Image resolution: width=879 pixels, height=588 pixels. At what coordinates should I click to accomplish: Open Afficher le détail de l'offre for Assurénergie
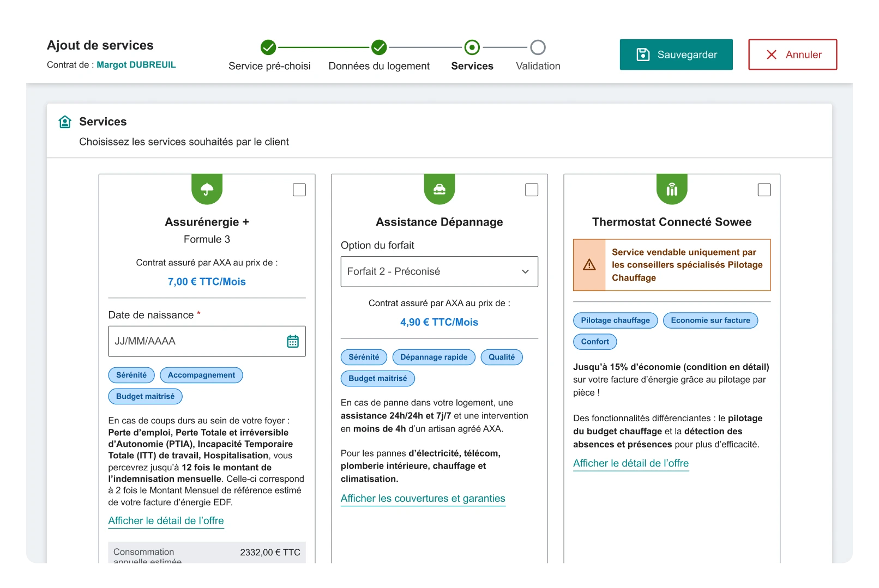tap(166, 520)
